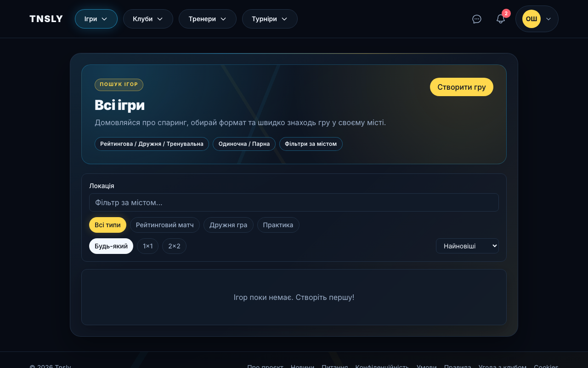The height and width of the screenshot is (368, 588).
Task: Click the ОШ user avatar
Action: pos(531,19)
